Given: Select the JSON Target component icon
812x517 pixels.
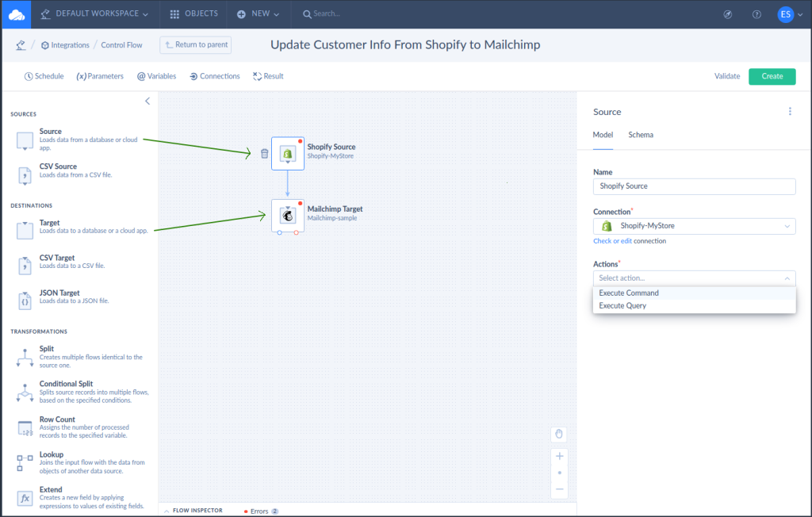Looking at the screenshot, I should click(x=25, y=301).
